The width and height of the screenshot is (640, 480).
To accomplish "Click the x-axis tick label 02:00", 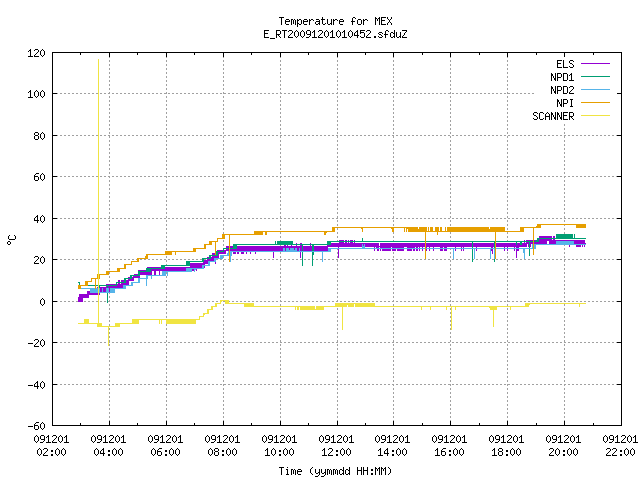I will tap(51, 452).
